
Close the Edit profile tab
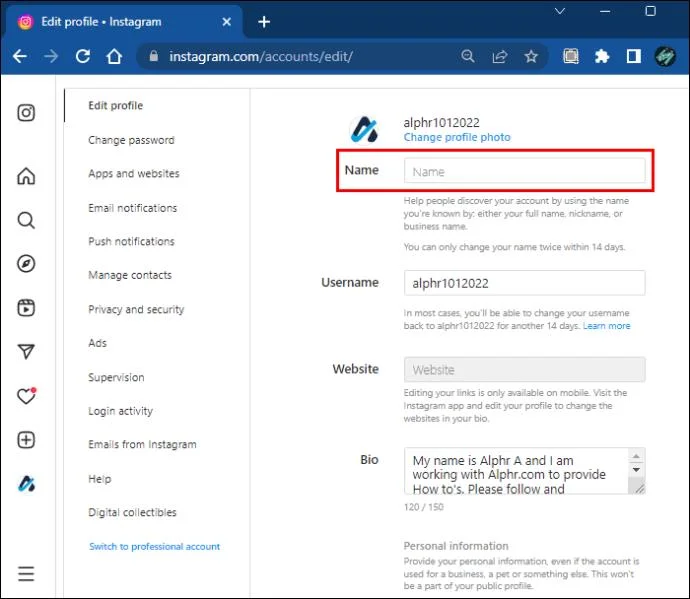pos(227,22)
